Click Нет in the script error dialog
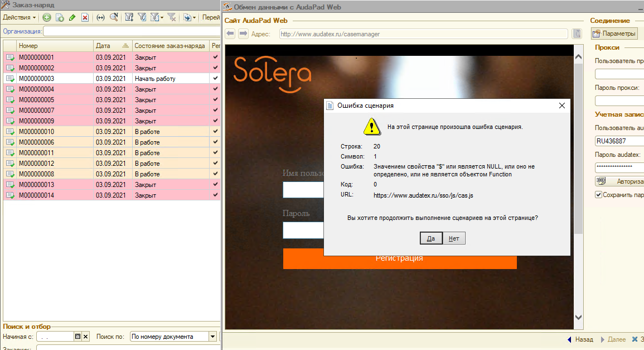The width and height of the screenshot is (644, 350). pos(454,238)
